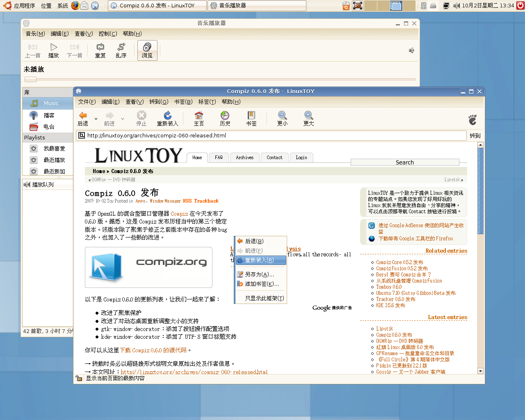Click the RSS link under the article title
The height and width of the screenshot is (420, 525).
point(187,201)
